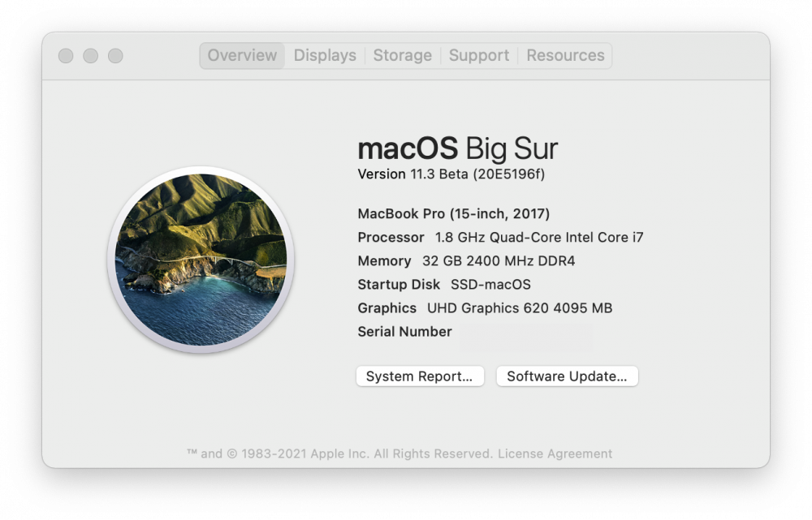This screenshot has height=520, width=812.
Task: Click the processor value 1.8 GHz Quad-Core Intel Core i7
Action: pyautogui.click(x=539, y=238)
